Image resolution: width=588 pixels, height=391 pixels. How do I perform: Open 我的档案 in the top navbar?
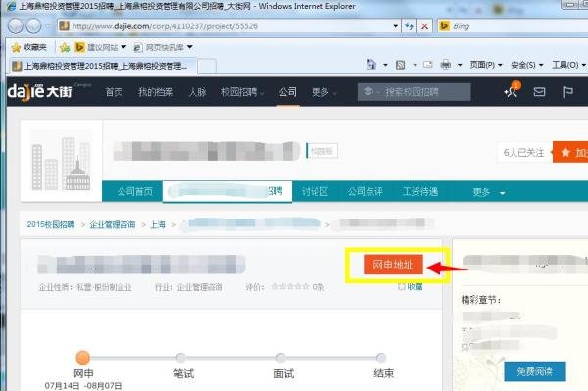[156, 92]
